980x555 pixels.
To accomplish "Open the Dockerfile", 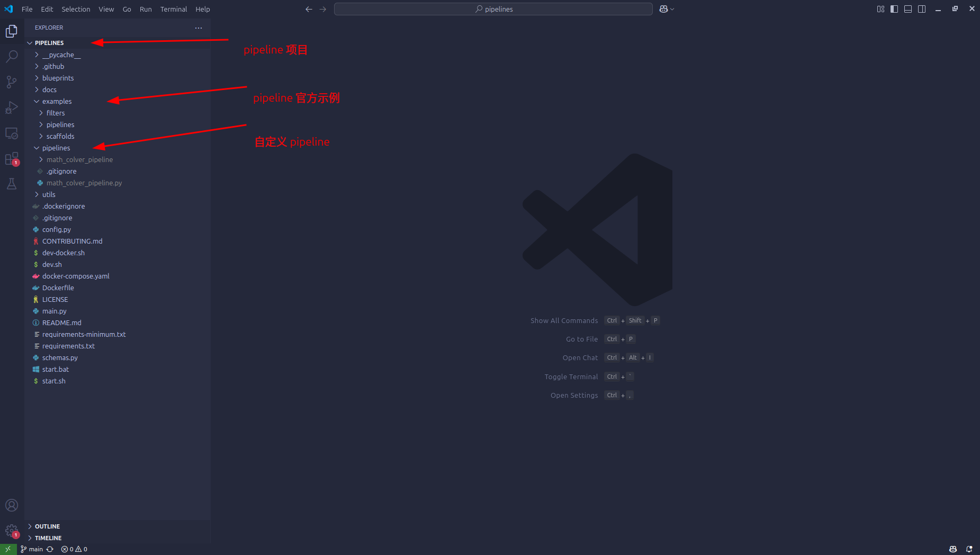I will (118, 288).
